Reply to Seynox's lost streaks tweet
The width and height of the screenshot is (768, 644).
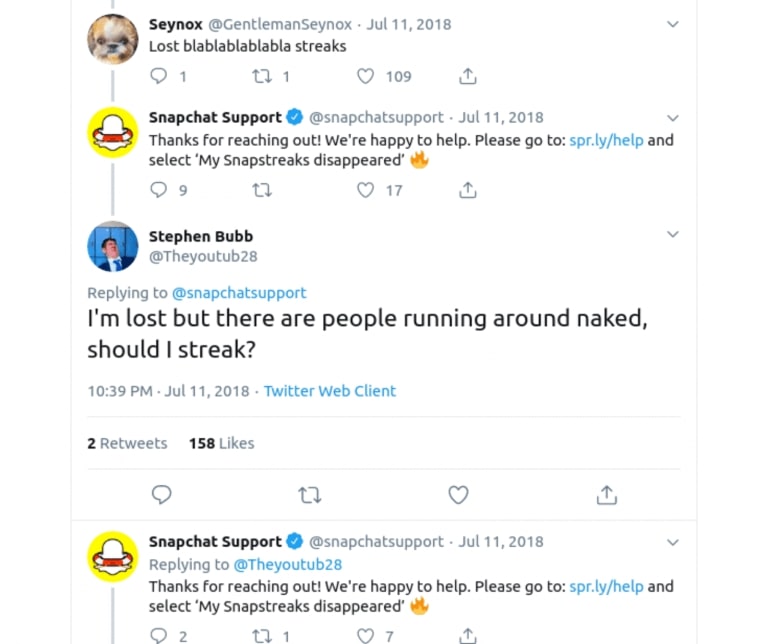(x=160, y=76)
